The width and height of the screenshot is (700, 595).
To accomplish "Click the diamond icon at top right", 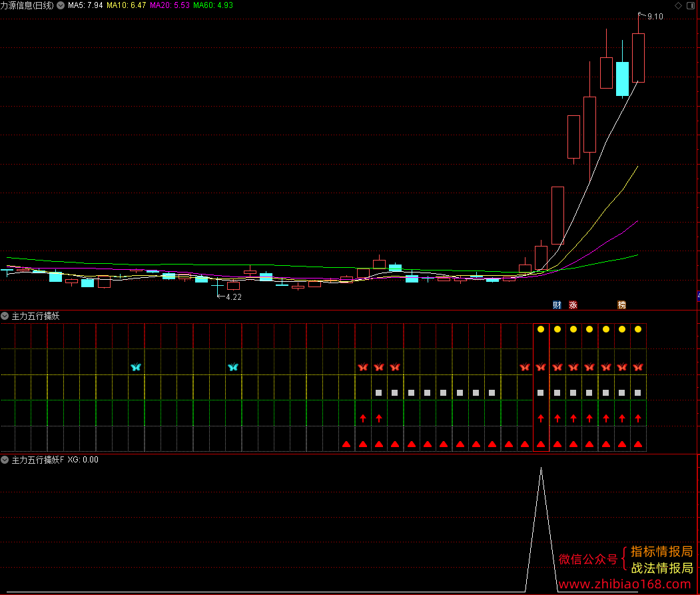I will coord(678,5).
